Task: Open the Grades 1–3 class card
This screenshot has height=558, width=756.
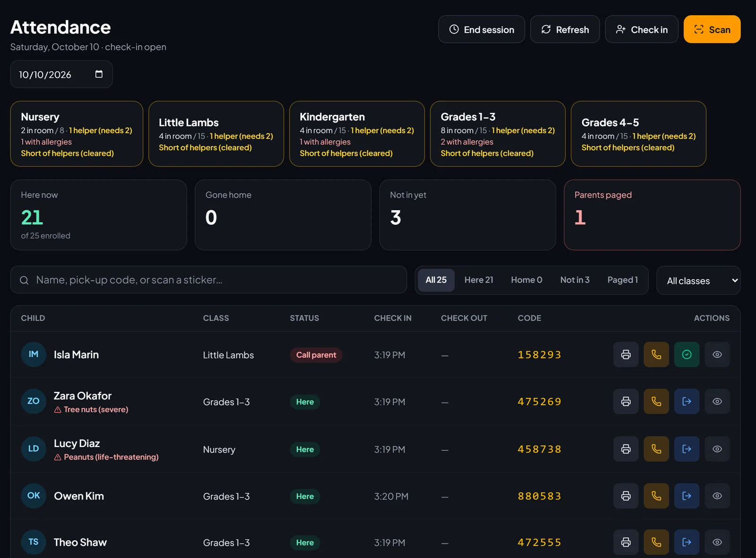Action: (498, 134)
